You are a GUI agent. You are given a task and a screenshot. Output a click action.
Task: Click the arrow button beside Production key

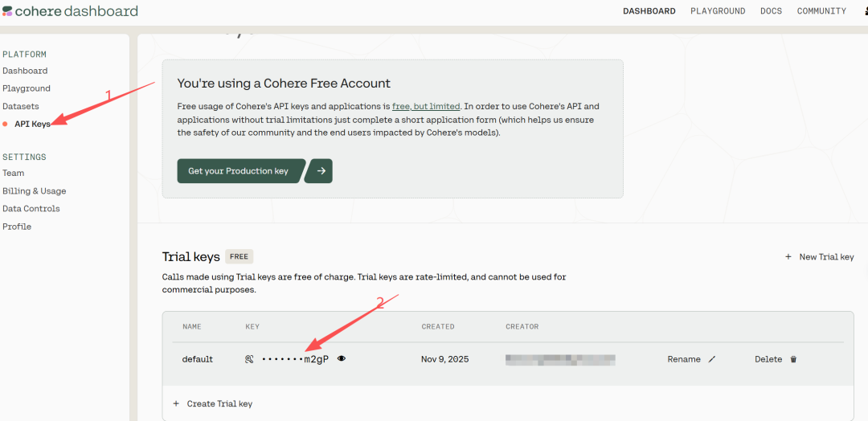point(319,171)
